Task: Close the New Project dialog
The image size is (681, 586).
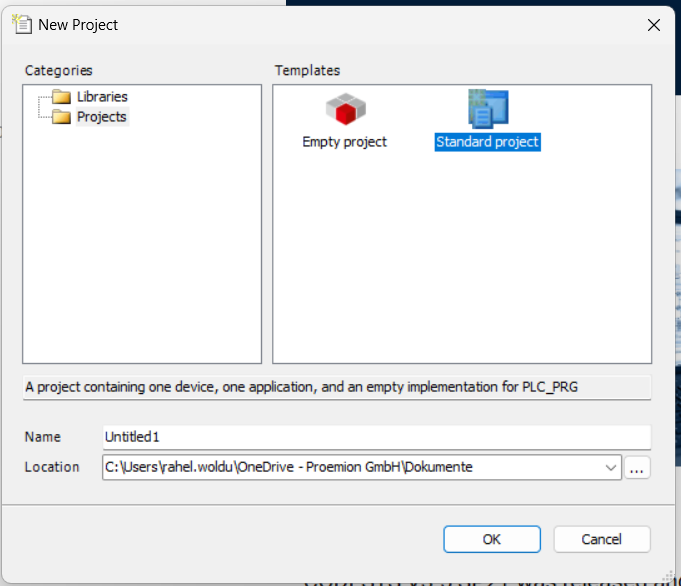Action: point(654,25)
